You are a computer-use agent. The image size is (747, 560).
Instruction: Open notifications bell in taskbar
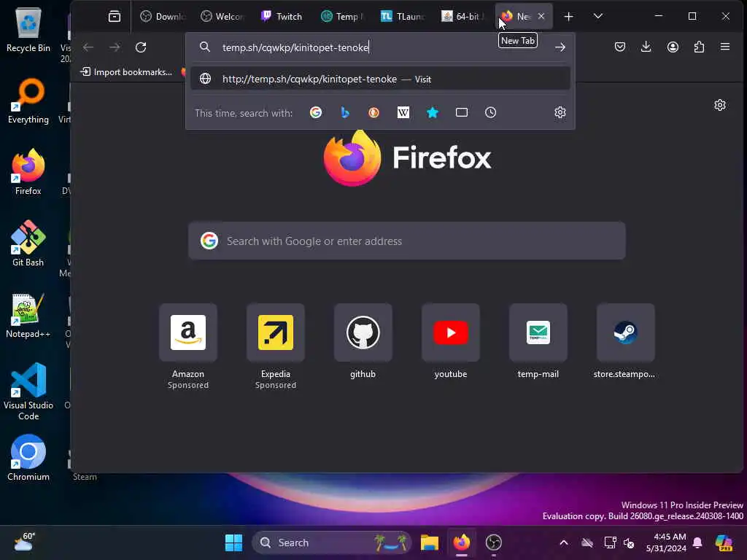tap(697, 542)
